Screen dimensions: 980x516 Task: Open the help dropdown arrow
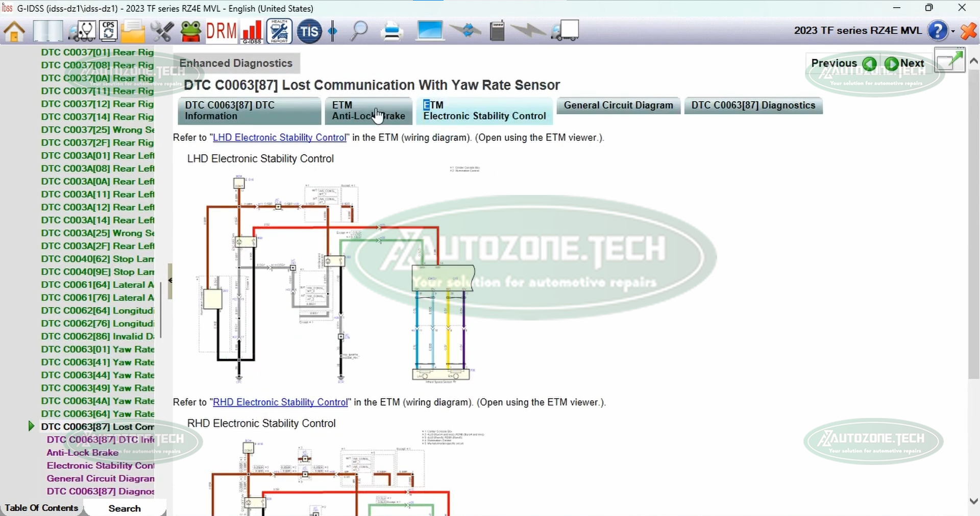click(953, 31)
